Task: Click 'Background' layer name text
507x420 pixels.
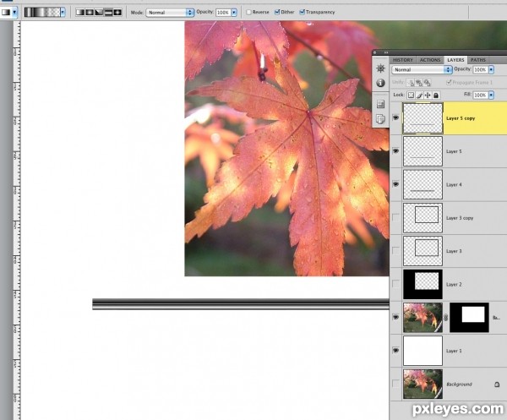Action: point(459,385)
